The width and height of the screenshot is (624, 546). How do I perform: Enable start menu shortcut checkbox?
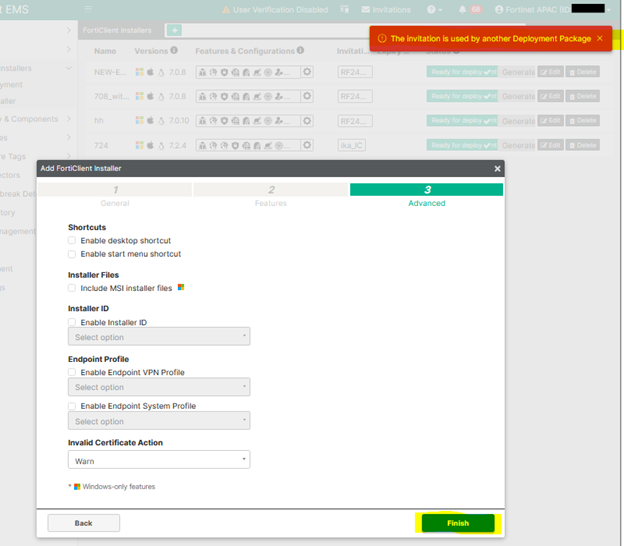(x=72, y=254)
